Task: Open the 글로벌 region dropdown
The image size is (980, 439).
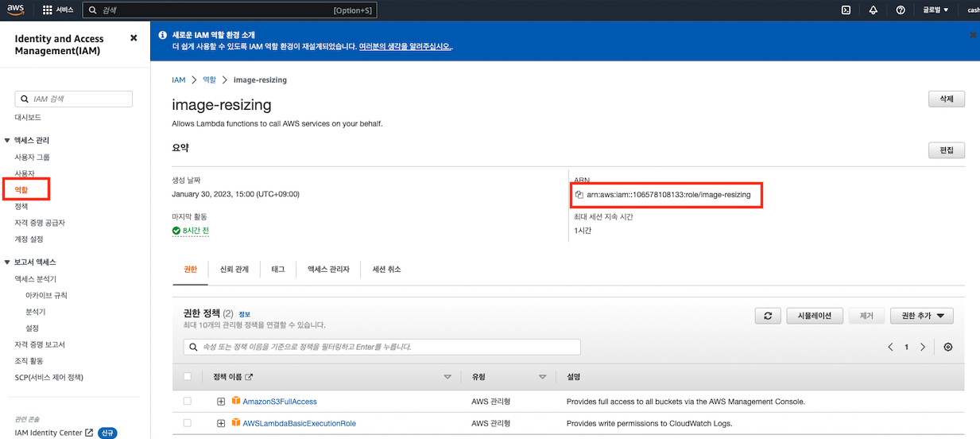Action: tap(935, 10)
